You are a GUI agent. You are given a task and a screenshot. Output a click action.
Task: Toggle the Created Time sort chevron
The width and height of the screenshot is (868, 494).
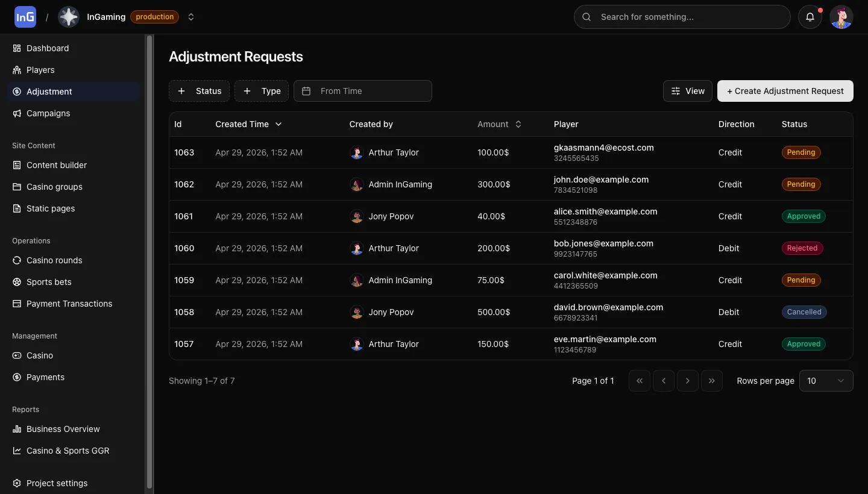278,124
